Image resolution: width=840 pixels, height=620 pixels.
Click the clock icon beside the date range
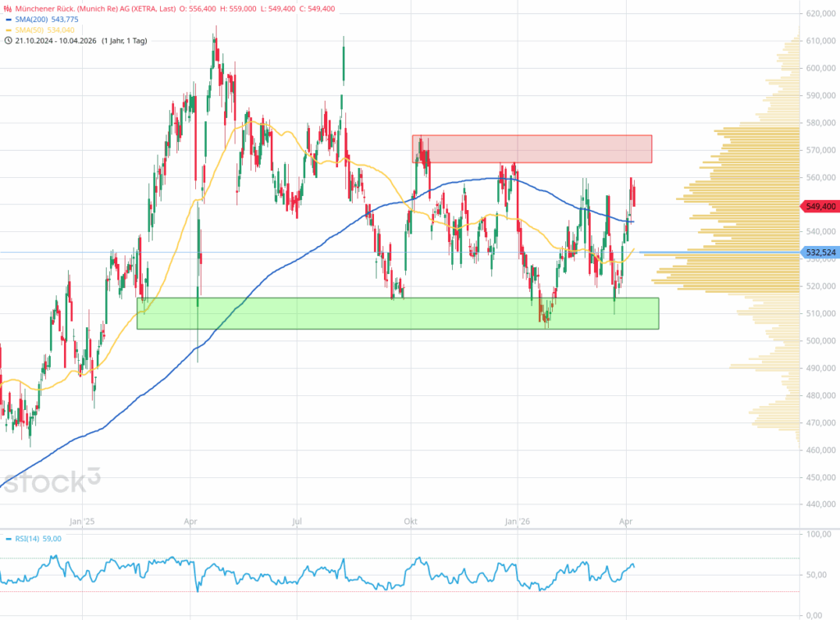point(8,39)
